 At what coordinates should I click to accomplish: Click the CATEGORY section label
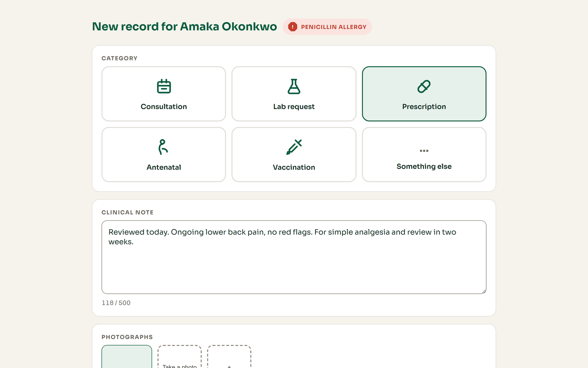(x=119, y=58)
